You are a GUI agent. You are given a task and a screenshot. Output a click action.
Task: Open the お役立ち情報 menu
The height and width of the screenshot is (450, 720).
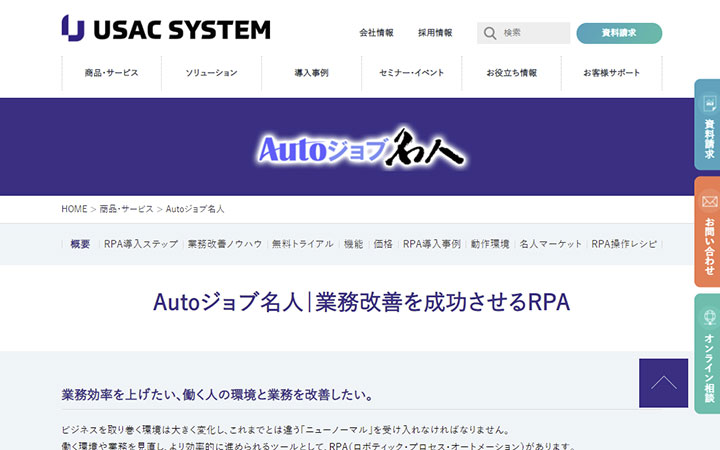coord(512,73)
